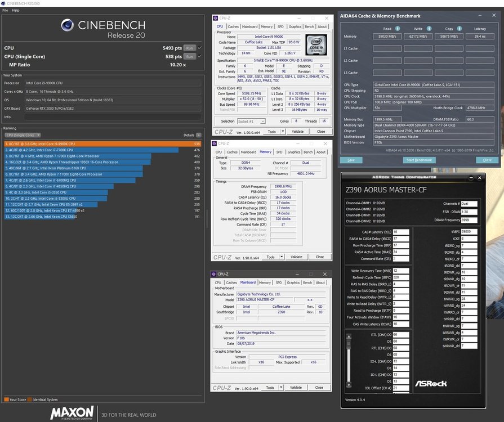
Task: Click the info icon beside Read in AIDA64
Action: point(398,29)
